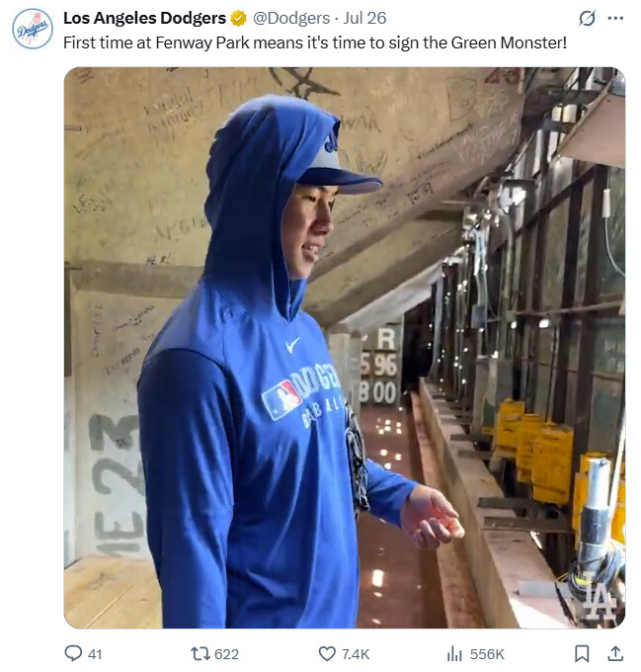Screen dimensions: 641x672
Task: Open the three-dot More options menu
Action: [615, 18]
